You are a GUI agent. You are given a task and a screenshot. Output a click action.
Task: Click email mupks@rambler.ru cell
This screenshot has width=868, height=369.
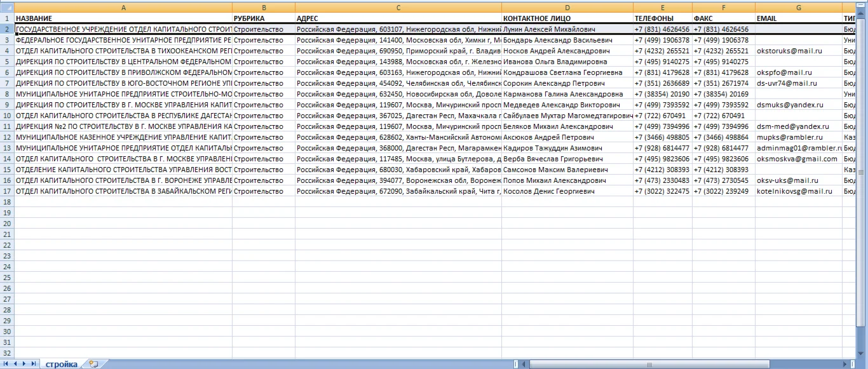click(x=799, y=137)
